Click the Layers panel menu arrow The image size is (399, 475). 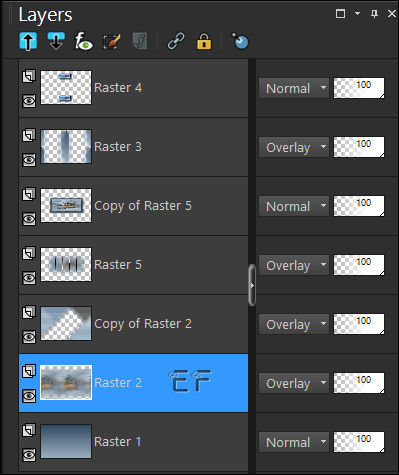pos(357,13)
